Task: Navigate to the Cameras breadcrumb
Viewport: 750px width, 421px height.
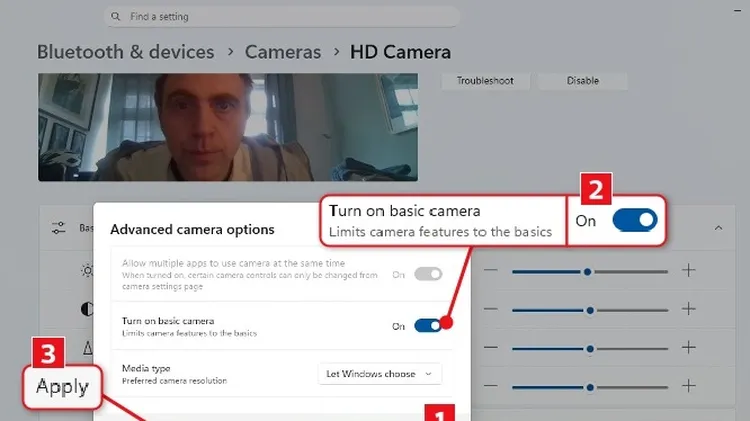Action: [x=283, y=52]
